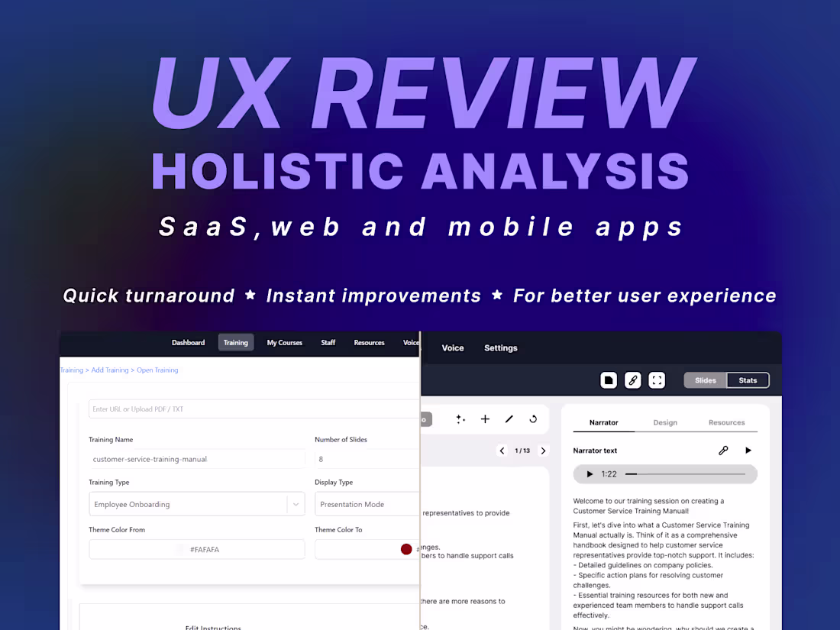Switch to the Design tab
Viewport: 840px width, 630px height.
665,422
